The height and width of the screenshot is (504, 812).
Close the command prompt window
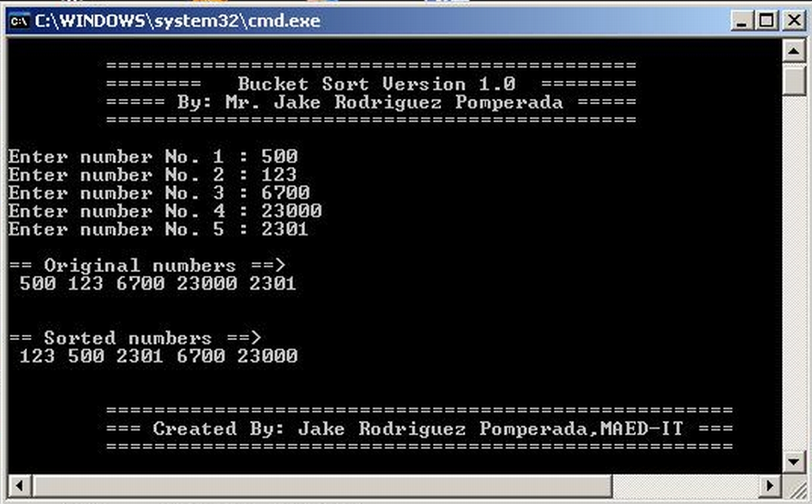tap(794, 21)
